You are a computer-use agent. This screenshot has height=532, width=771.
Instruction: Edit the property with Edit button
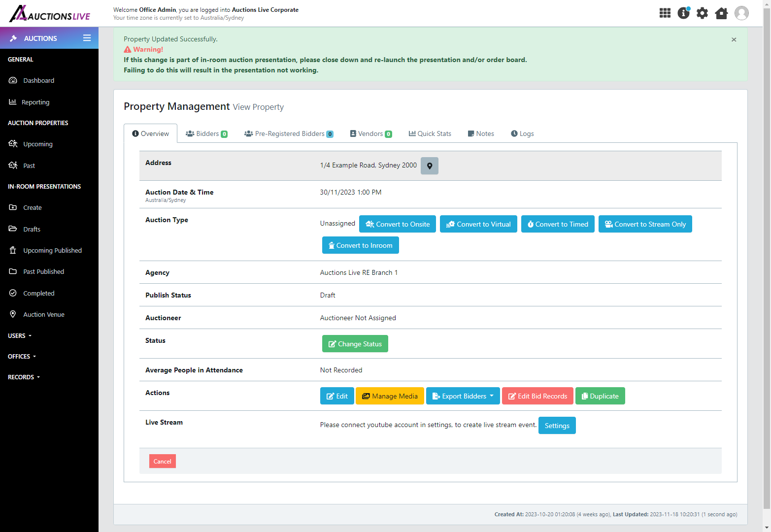coord(337,396)
